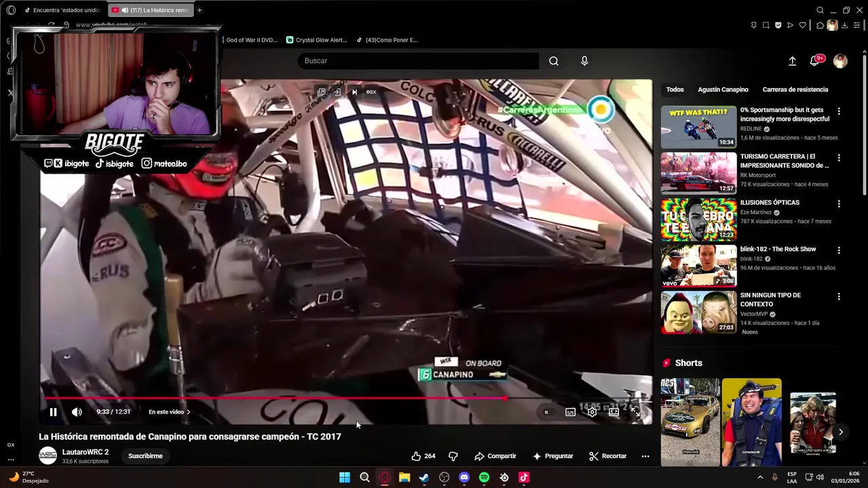
Task: Open 'blink-182 - The Rock Show' video
Action: 778,249
